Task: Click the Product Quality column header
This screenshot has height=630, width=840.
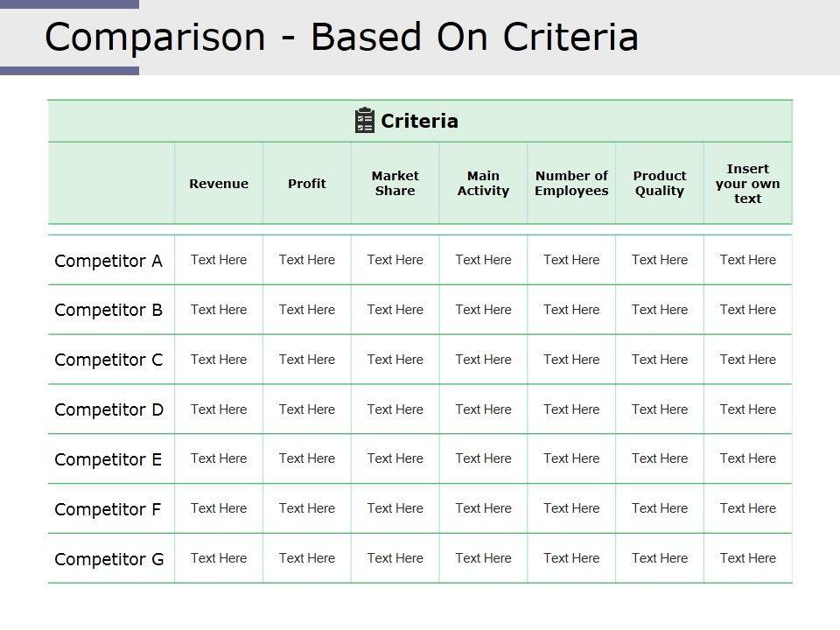Action: click(660, 184)
